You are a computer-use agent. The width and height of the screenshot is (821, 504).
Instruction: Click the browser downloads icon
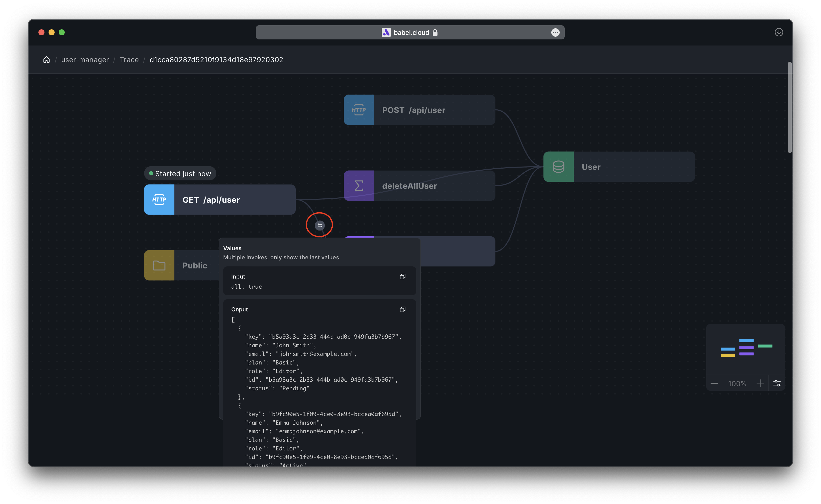click(779, 32)
